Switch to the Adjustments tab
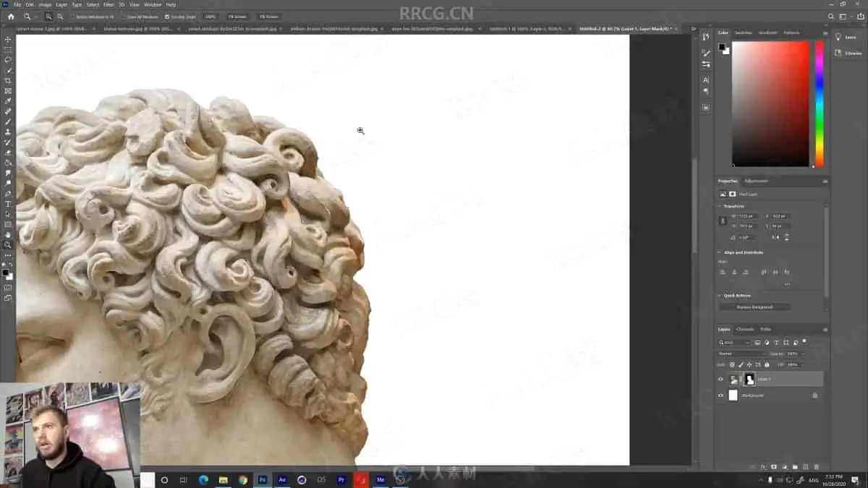 [757, 181]
